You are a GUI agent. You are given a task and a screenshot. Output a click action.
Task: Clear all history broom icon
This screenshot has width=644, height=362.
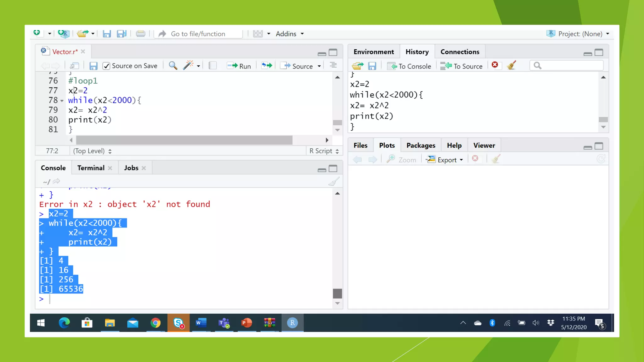click(x=512, y=65)
